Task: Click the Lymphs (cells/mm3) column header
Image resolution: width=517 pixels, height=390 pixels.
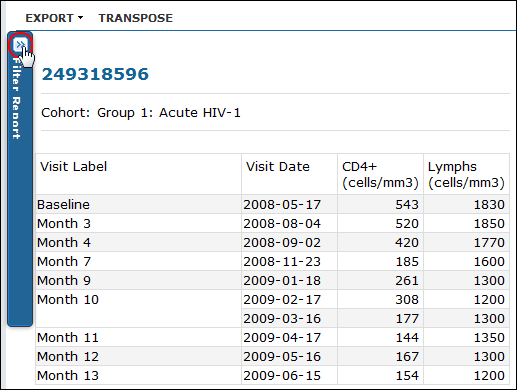Action: point(467,174)
